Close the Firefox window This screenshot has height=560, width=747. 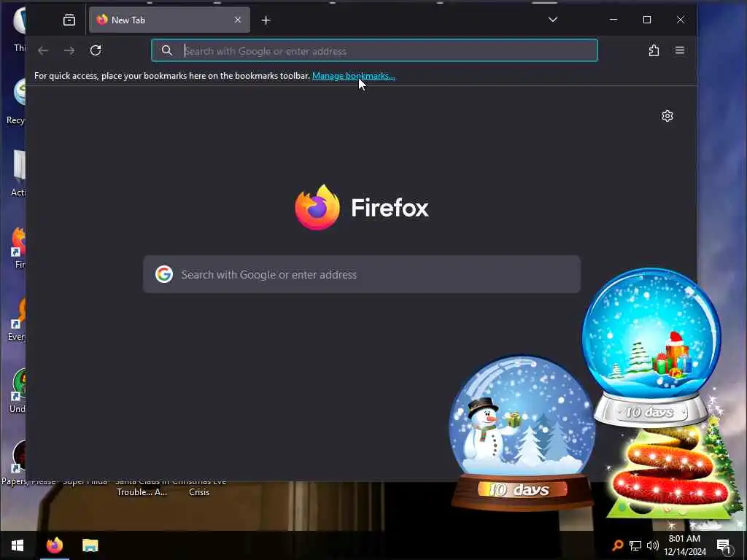coord(681,20)
